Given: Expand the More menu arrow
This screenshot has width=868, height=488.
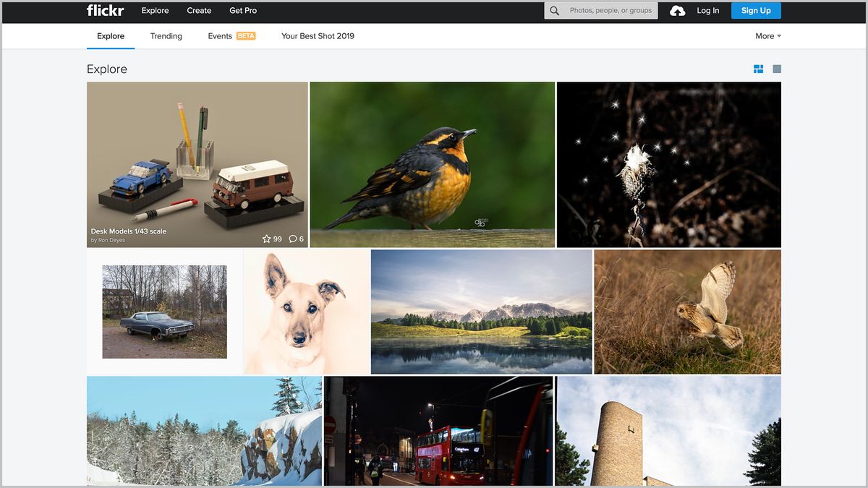Looking at the screenshot, I should click(x=780, y=36).
